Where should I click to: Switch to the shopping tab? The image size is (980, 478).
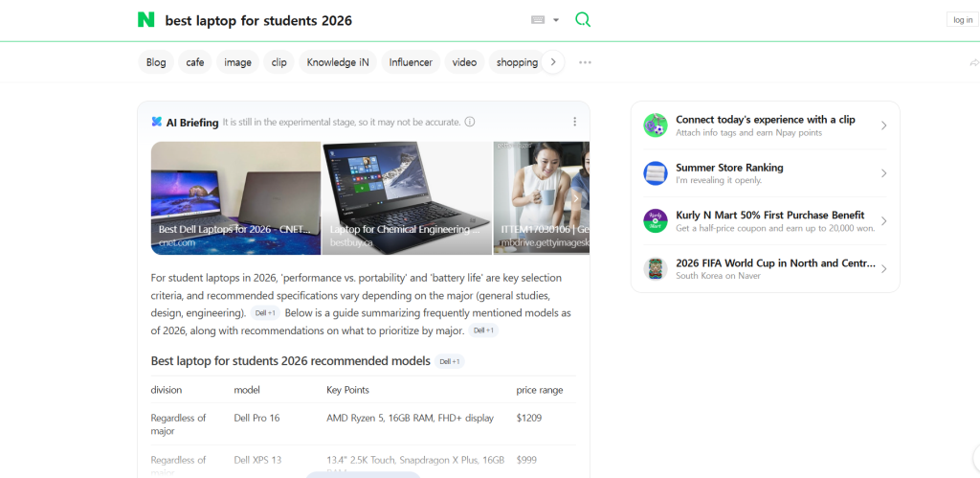[516, 62]
